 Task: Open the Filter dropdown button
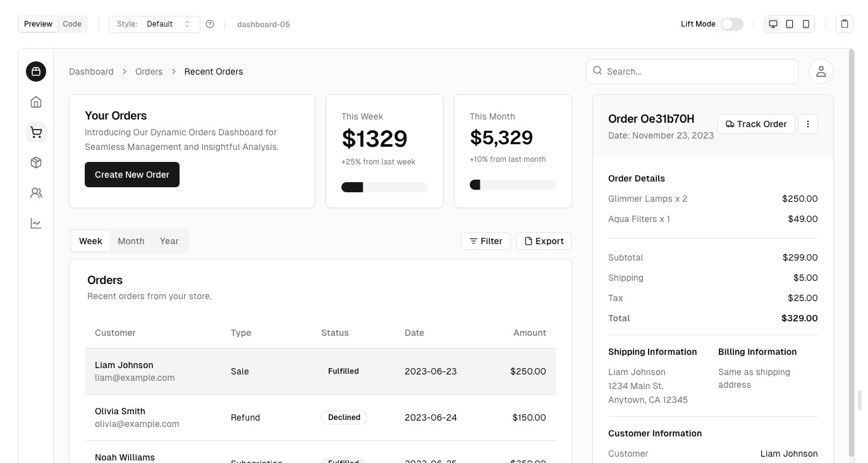[486, 241]
